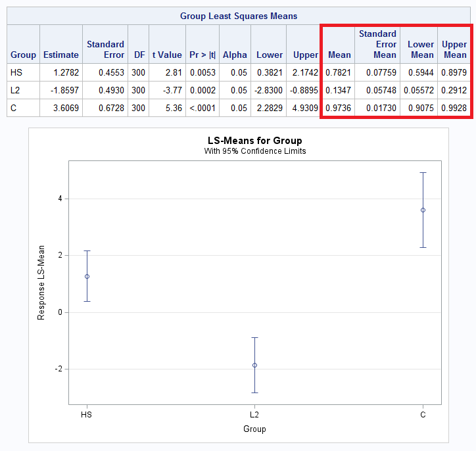476x451 pixels.
Task: Click the Standard Error Mean column header
Action: point(377,44)
